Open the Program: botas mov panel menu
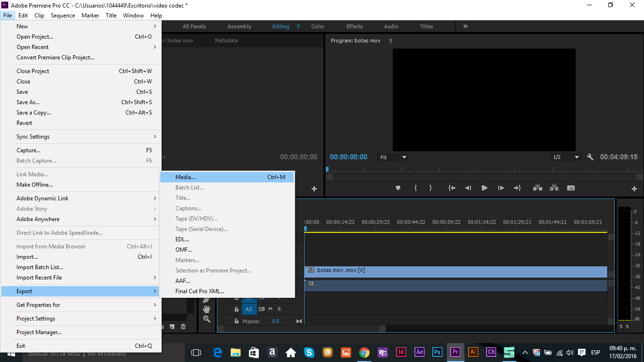644x362 pixels. pos(390,41)
